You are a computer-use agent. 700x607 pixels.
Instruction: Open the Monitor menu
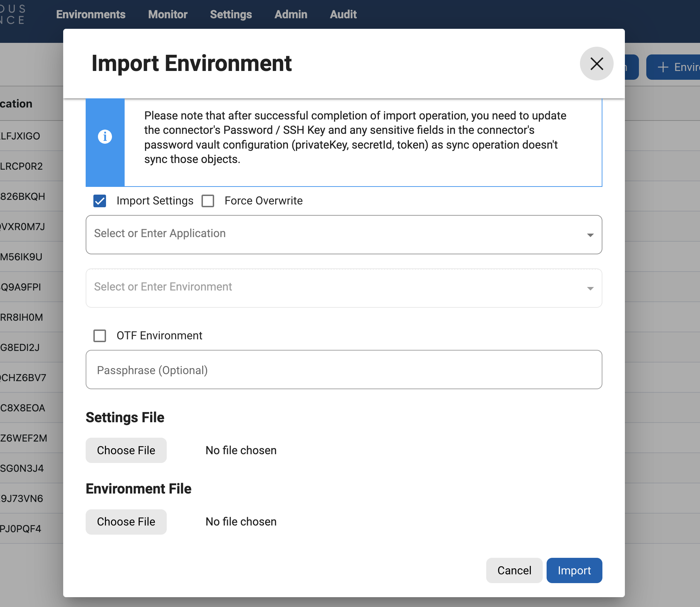[167, 14]
